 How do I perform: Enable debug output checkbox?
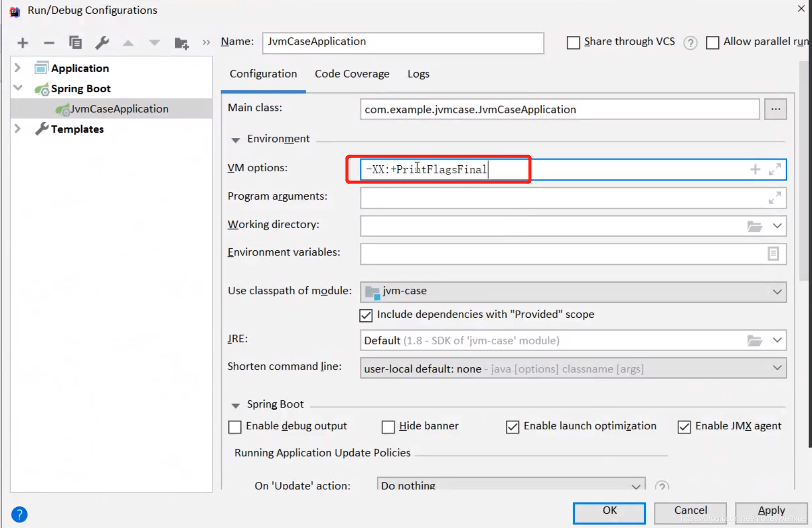tap(235, 427)
